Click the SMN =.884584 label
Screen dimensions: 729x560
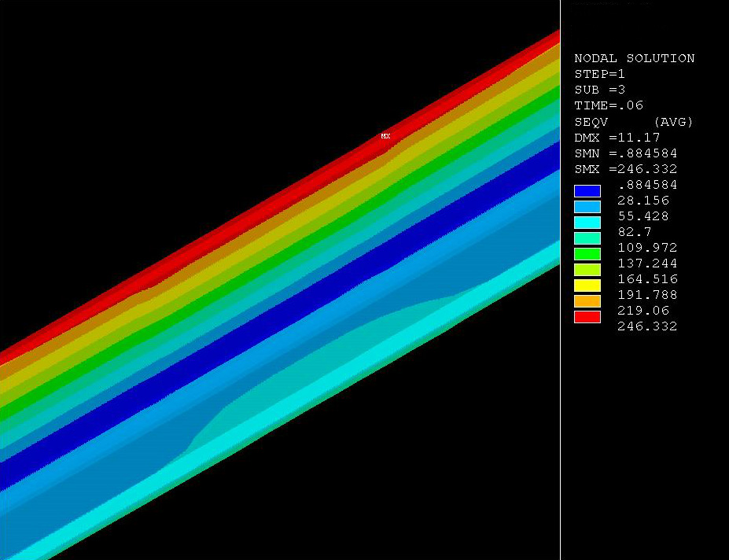(625, 153)
